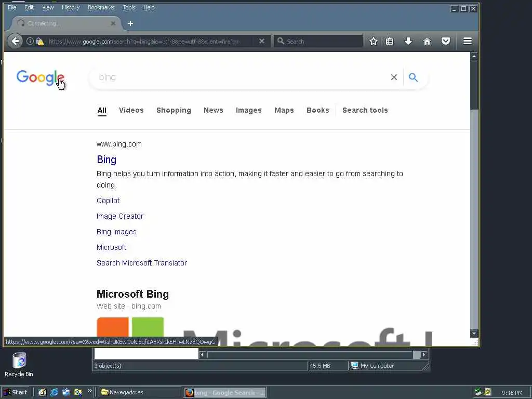Expand quick launch chevron on taskbar

pos(89,391)
